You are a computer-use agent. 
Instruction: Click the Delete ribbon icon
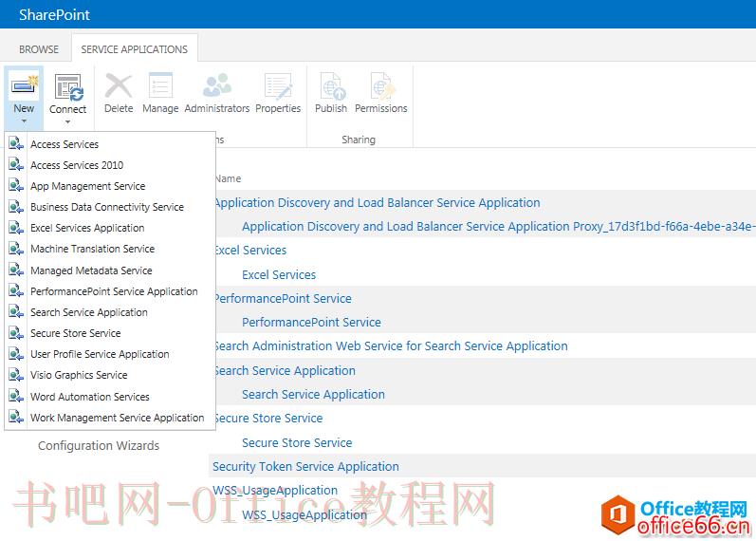click(119, 86)
